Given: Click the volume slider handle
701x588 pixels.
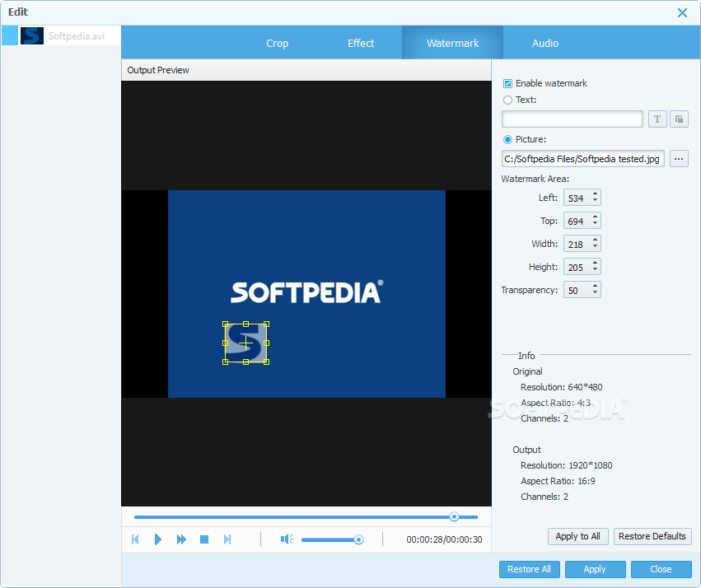Looking at the screenshot, I should point(358,539).
